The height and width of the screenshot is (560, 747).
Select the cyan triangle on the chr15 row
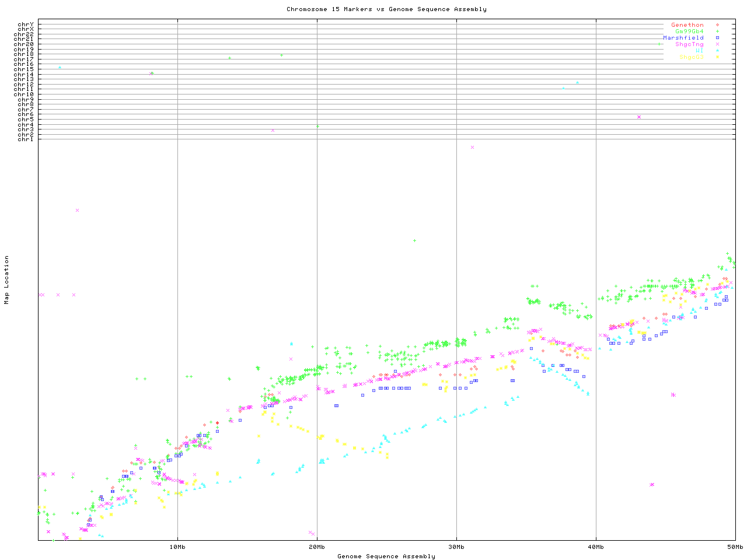coord(60,68)
